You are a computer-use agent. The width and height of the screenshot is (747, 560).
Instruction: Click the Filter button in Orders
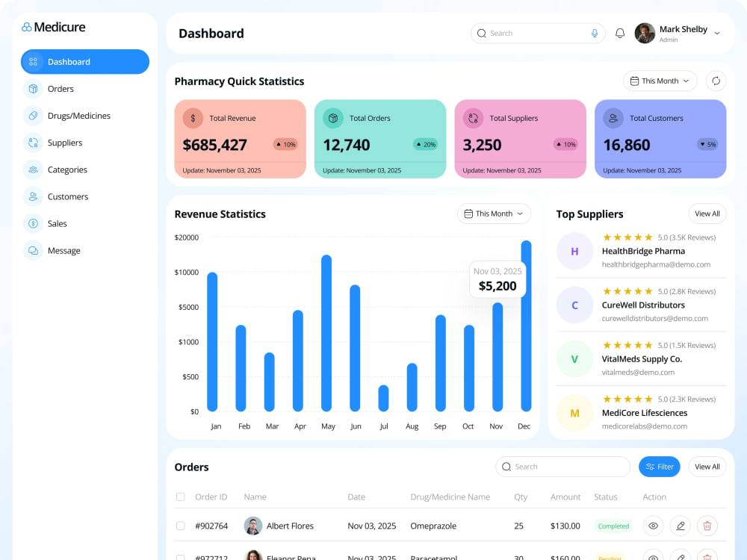pos(660,467)
